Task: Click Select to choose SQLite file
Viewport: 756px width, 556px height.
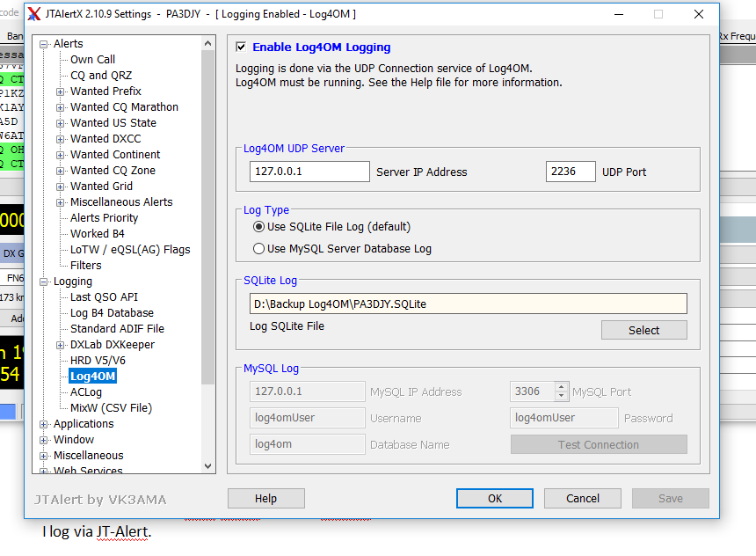Action: point(643,330)
